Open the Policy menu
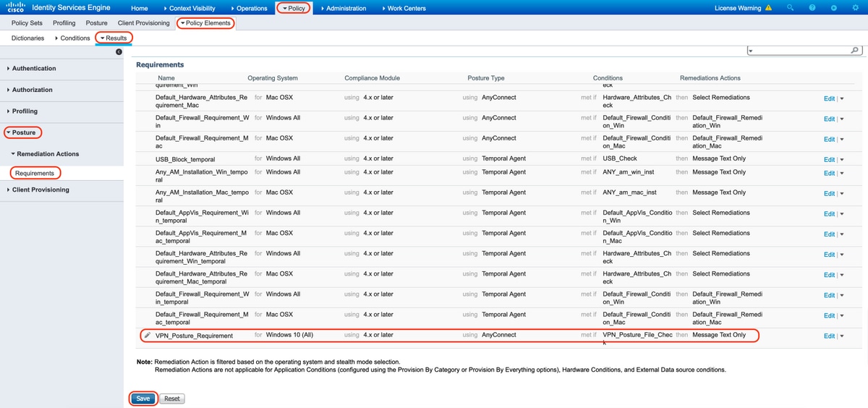Viewport: 868px width, 408px height. pyautogui.click(x=293, y=8)
